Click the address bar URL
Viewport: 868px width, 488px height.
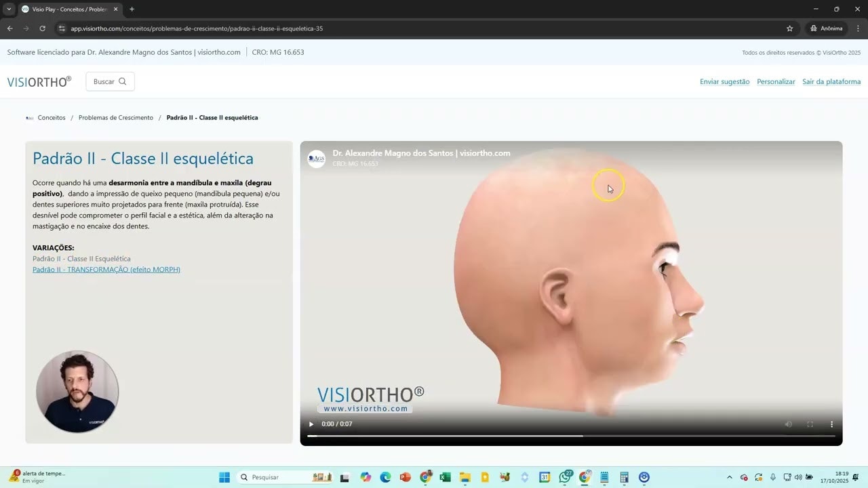197,28
